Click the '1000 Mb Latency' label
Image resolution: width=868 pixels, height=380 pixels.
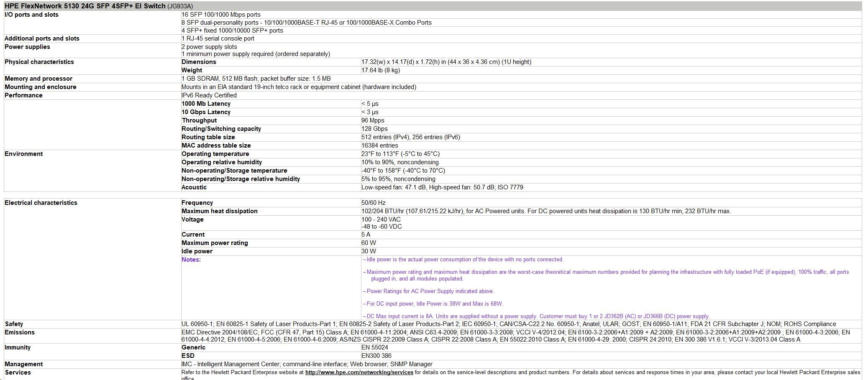(x=206, y=104)
